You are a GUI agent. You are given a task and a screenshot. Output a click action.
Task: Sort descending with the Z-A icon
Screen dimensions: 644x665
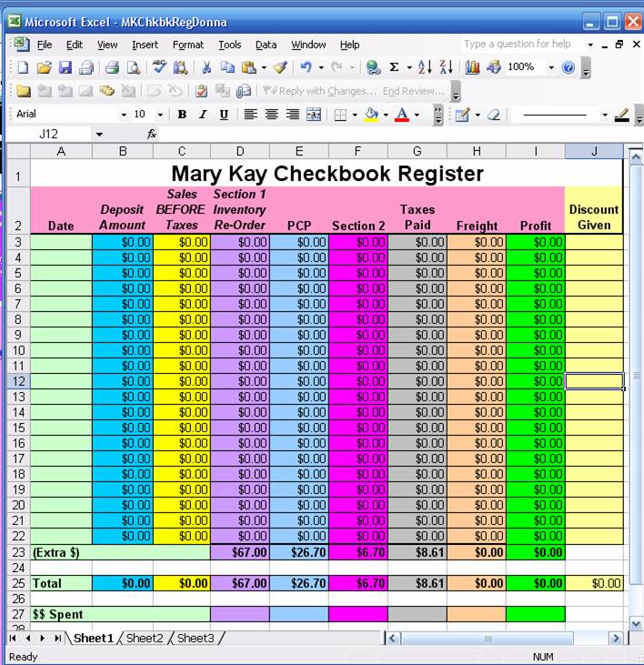pyautogui.click(x=446, y=67)
